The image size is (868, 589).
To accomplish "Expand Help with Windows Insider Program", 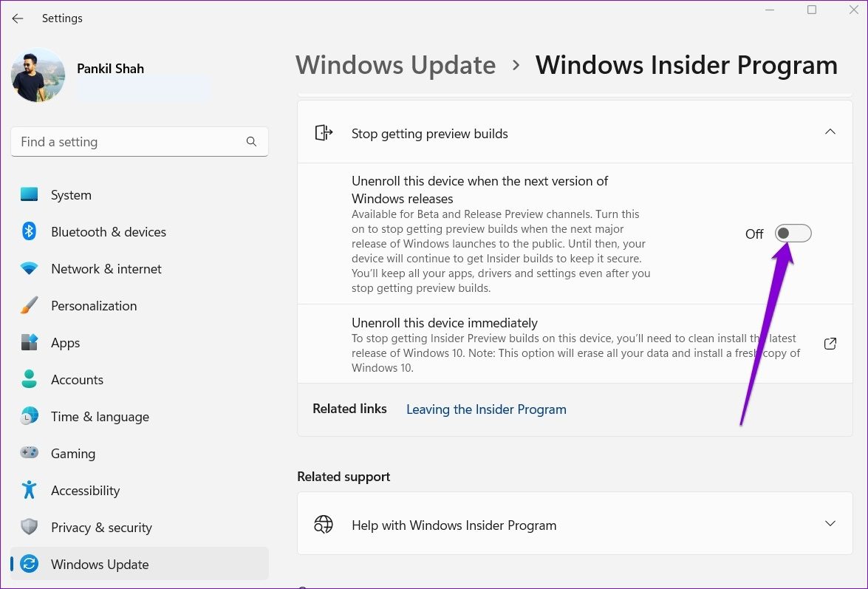I will coord(830,525).
